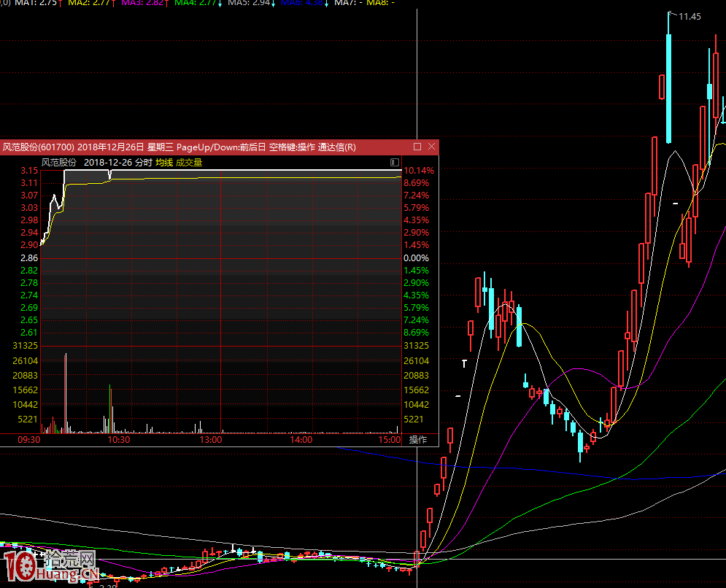
Task: Click the 2.86 reference price label
Action: 29,258
